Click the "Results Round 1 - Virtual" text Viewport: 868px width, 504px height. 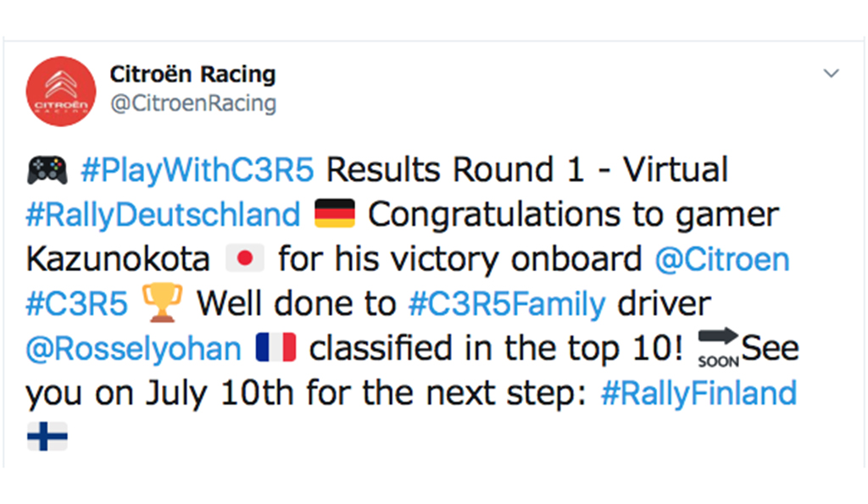[x=527, y=170]
